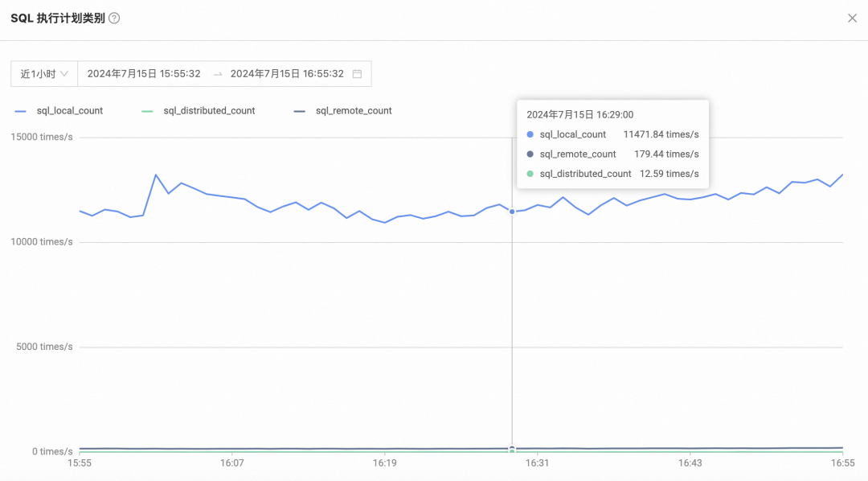Click the start date 2024年7月15日 15:55:32 field

tap(144, 74)
